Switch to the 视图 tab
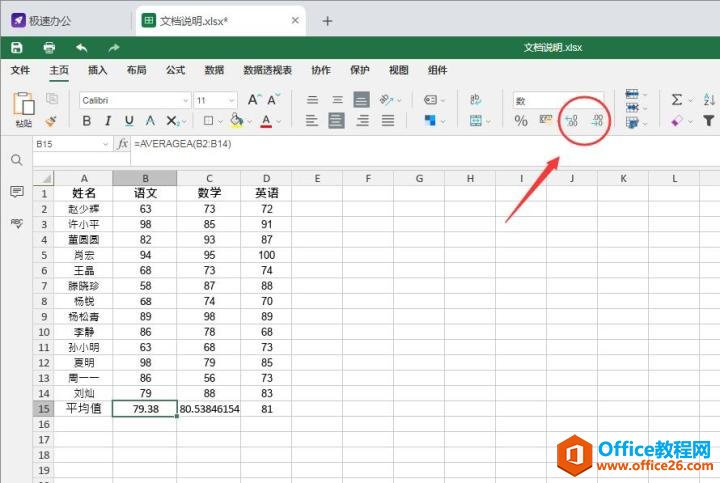The image size is (720, 483). [399, 70]
